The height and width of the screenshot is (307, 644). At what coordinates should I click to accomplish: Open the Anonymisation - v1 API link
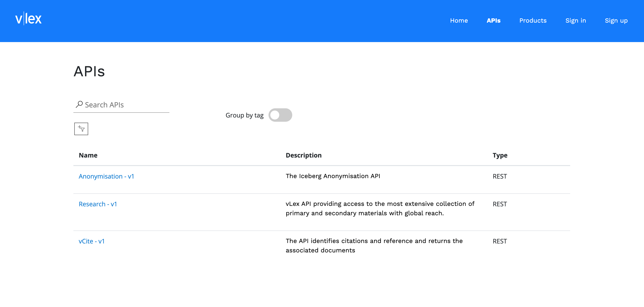(x=106, y=176)
